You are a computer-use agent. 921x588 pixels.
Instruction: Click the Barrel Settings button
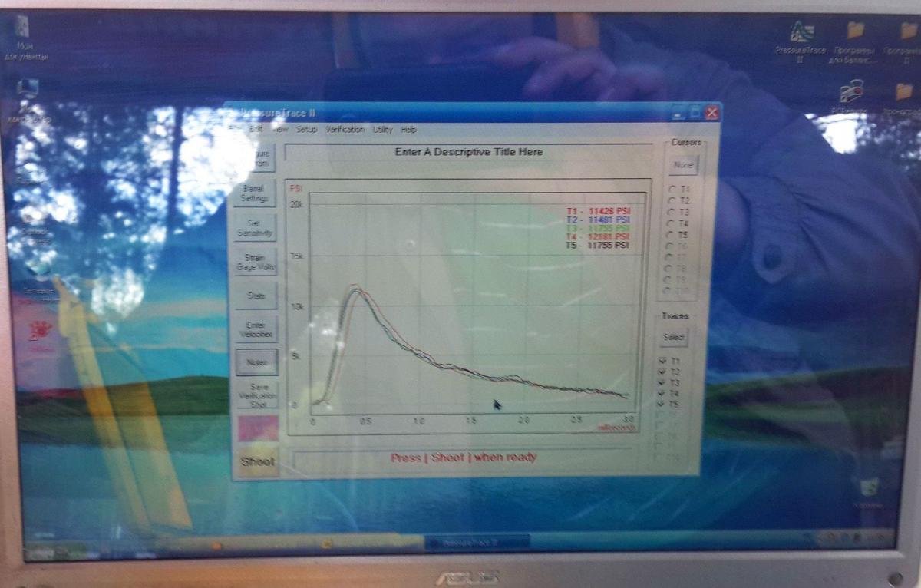[x=255, y=193]
